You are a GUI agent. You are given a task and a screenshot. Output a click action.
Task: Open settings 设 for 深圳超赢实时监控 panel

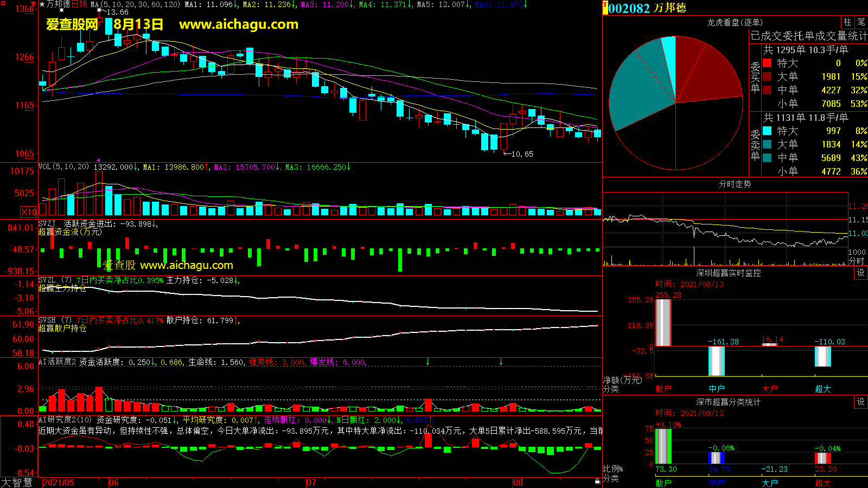tap(861, 273)
